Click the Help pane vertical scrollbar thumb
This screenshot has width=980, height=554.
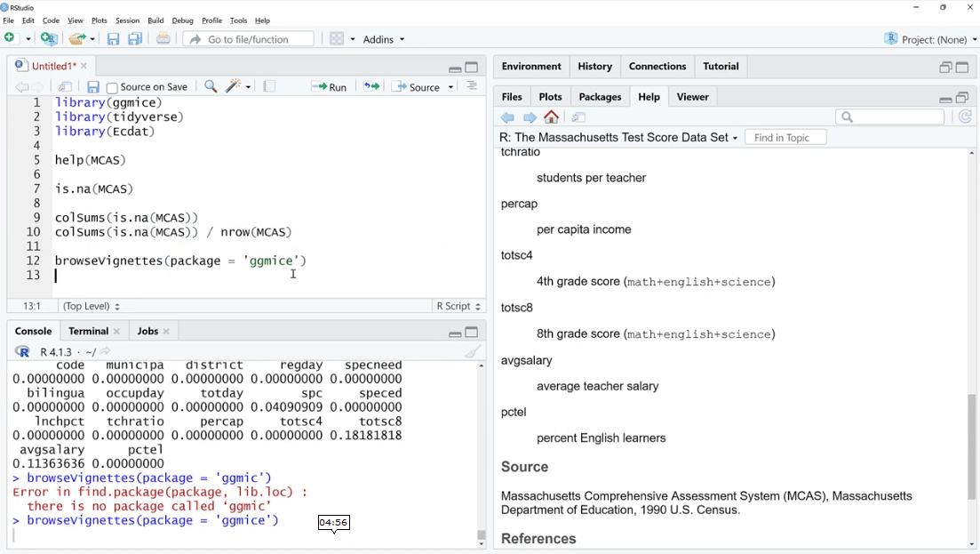click(x=971, y=447)
